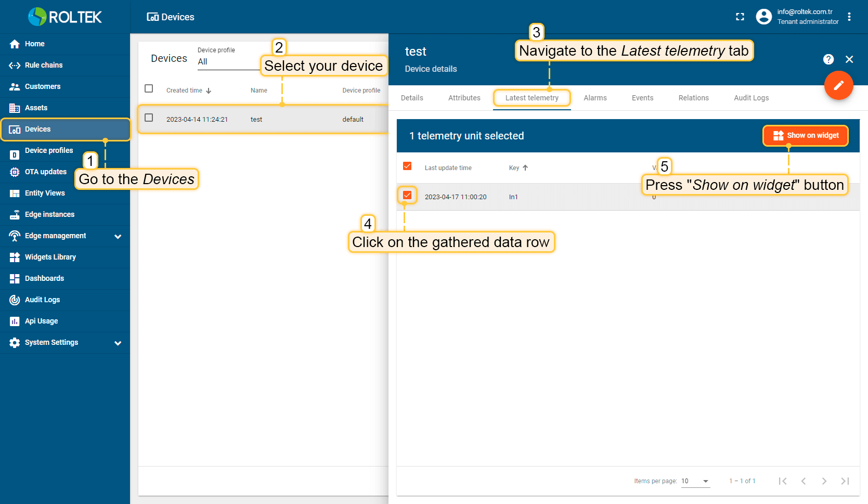Expand the System Settings submenu
Screen dimensions: 868x504
[x=118, y=343]
